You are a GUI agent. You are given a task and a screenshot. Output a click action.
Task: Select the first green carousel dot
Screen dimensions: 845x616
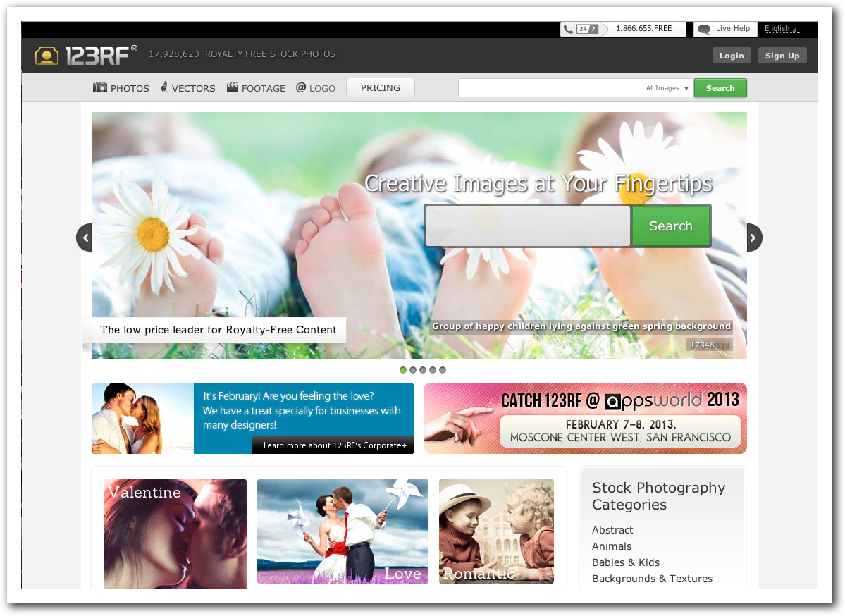(403, 370)
